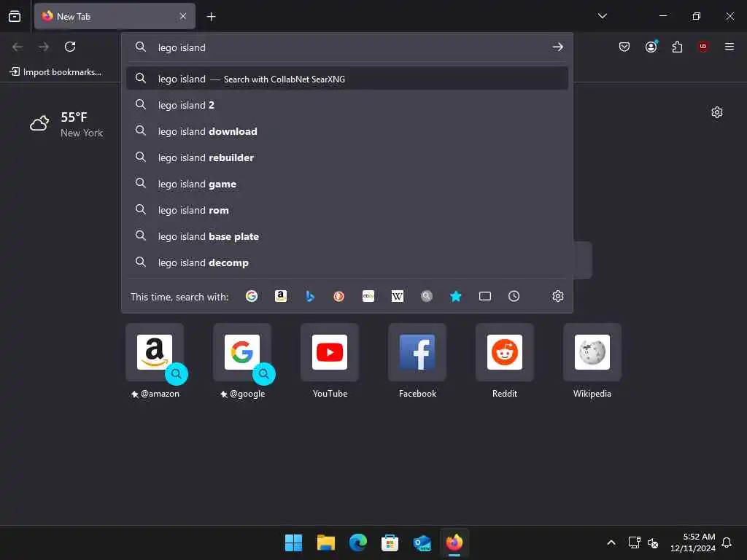This screenshot has width=747, height=560.
Task: Search history via the clock icon
Action: click(514, 296)
